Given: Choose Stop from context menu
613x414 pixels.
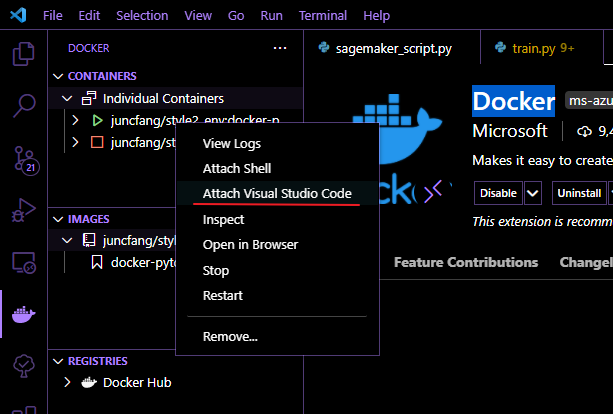Looking at the screenshot, I should (x=278, y=271).
